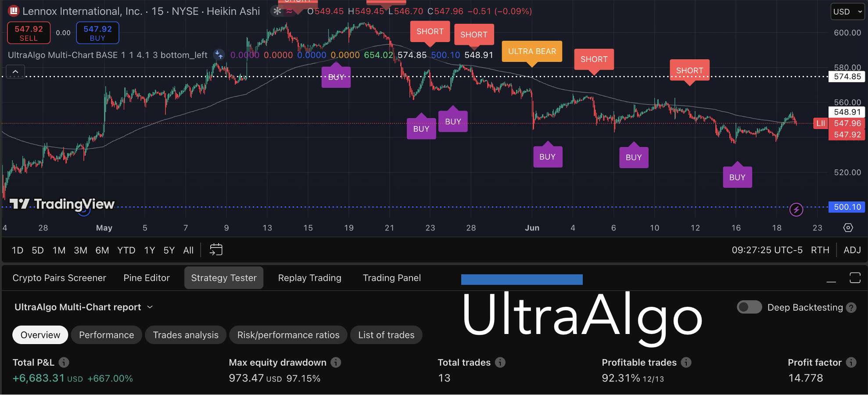Click the info icon next to Profitable trades
Viewport: 868px width, 395px height.
pyautogui.click(x=686, y=363)
